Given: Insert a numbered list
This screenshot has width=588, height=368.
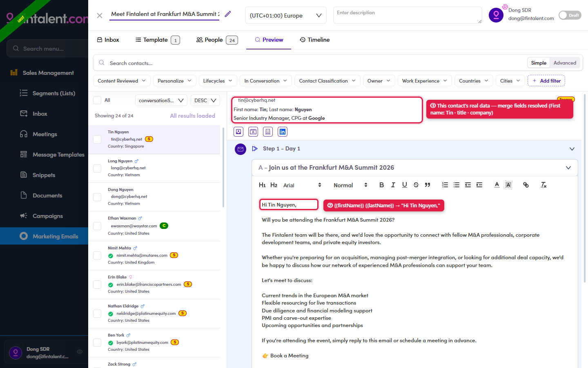Looking at the screenshot, I should coord(445,185).
